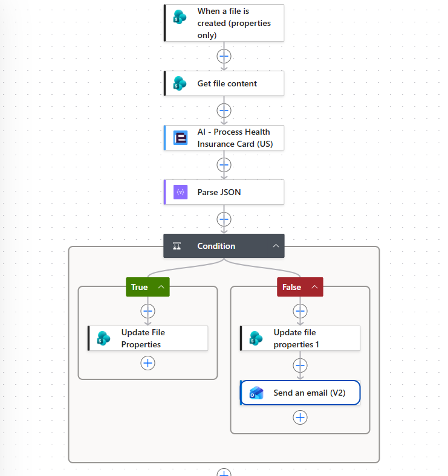Collapse the Condition block with its chevron
Screen dimensions: 448x476
point(276,246)
